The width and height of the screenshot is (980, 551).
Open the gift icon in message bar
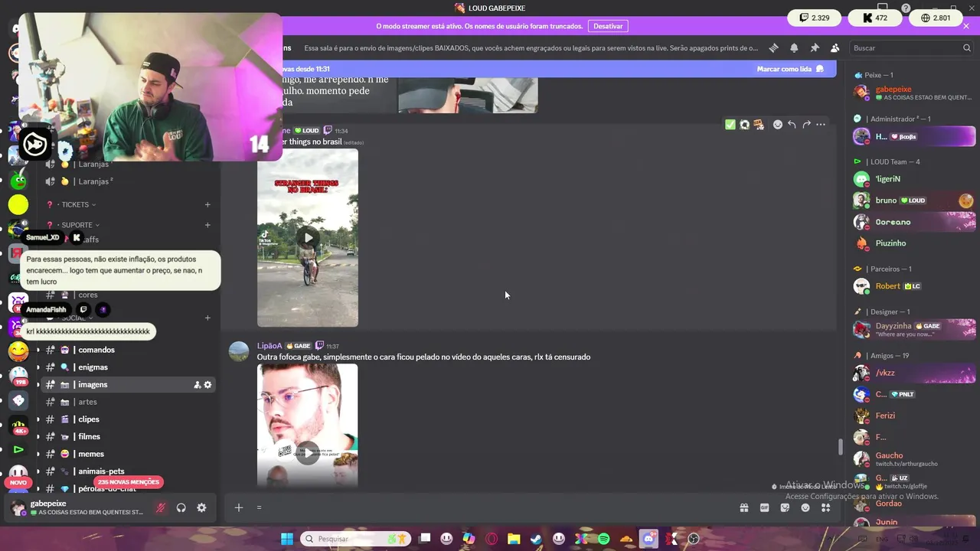pos(743,507)
